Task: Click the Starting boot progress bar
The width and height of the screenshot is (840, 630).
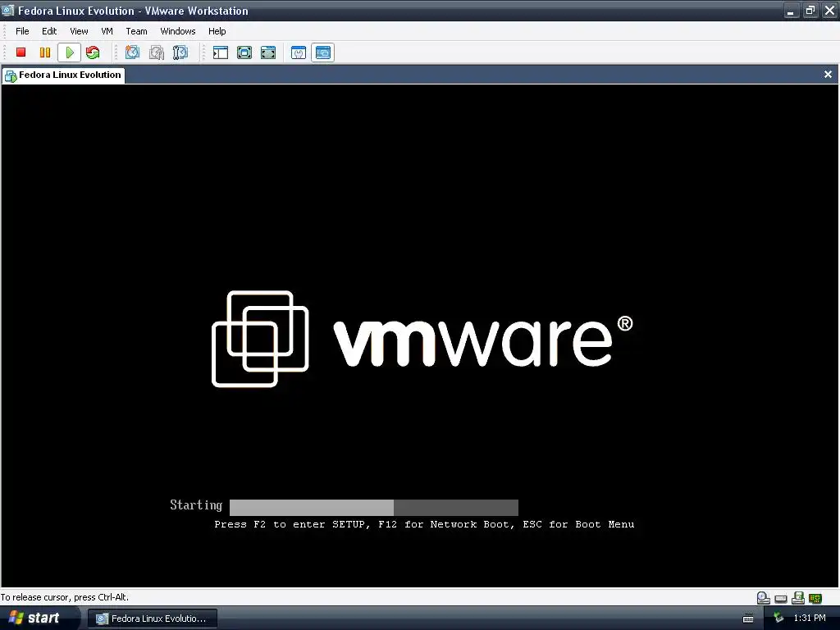Action: tap(374, 507)
